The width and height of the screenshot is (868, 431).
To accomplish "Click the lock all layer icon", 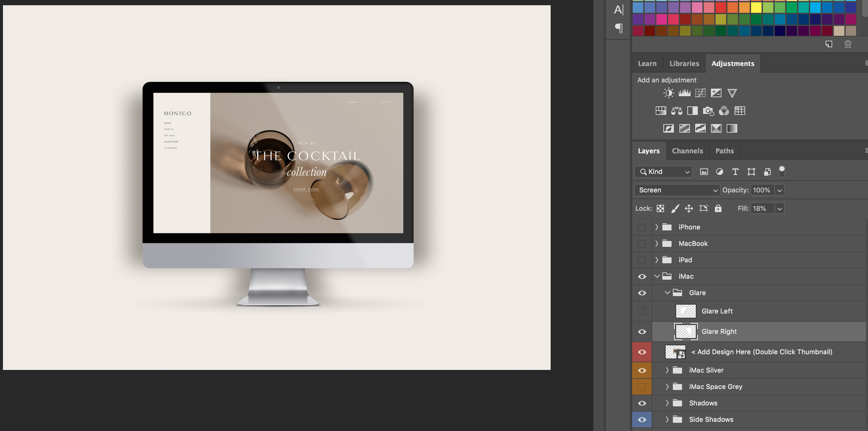I will pos(718,208).
